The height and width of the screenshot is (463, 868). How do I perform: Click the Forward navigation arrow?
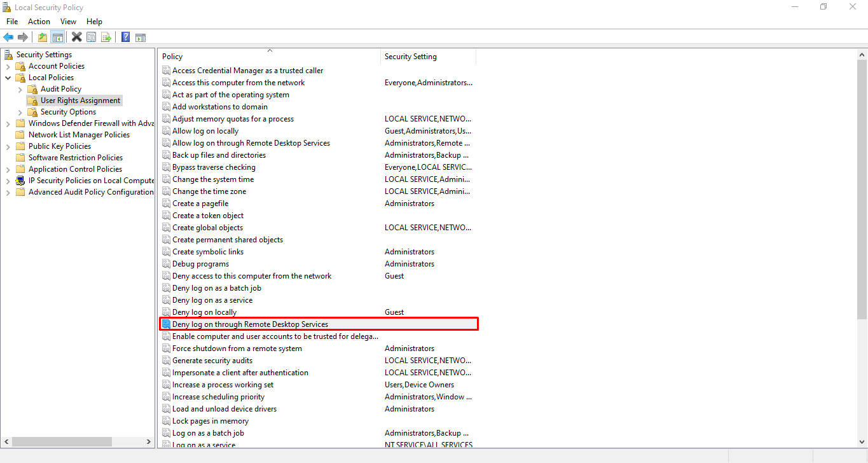click(24, 36)
